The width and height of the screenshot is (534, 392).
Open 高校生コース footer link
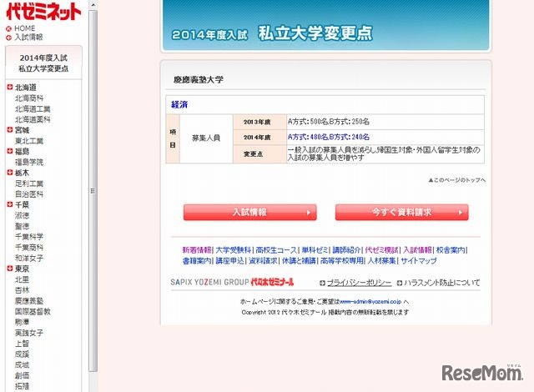[276, 250]
